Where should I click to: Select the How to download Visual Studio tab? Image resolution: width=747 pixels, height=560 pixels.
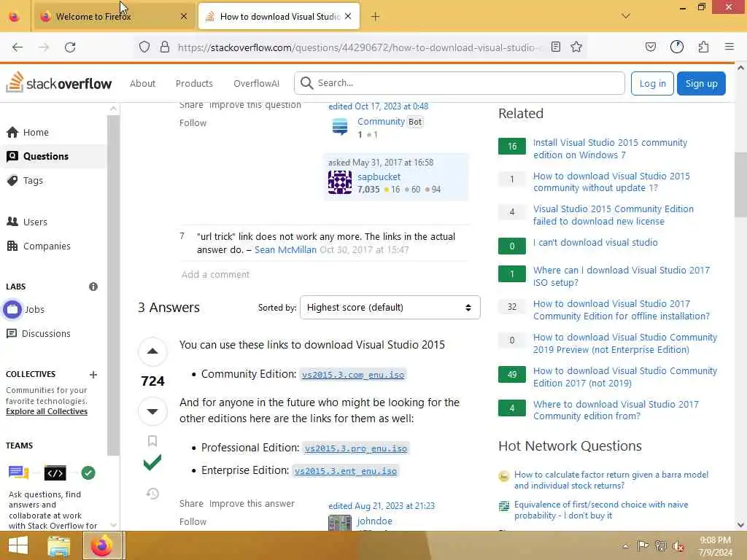pos(279,17)
